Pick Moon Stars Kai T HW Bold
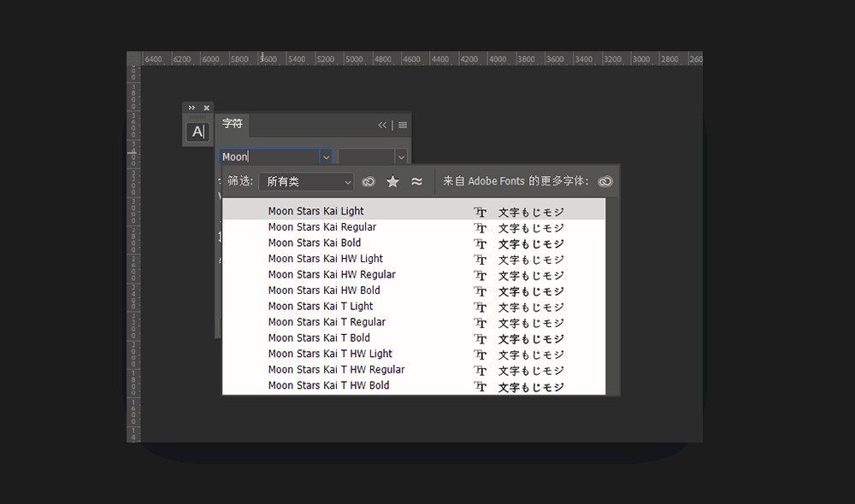Viewport: 855px width, 504px height. 414,385
